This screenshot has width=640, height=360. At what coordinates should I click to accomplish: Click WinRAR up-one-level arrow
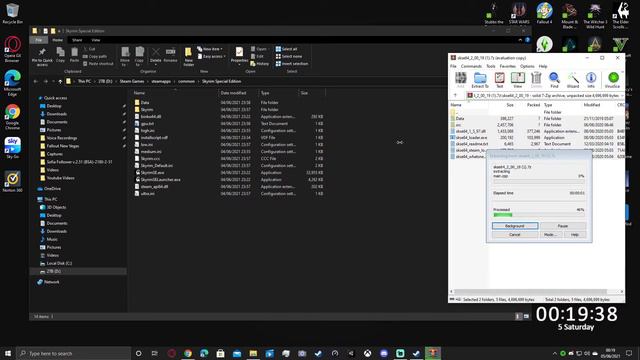[x=456, y=96]
